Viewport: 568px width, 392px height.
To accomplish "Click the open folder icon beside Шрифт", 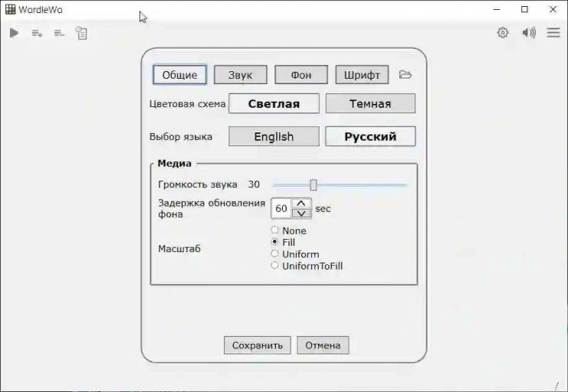I will tap(405, 74).
